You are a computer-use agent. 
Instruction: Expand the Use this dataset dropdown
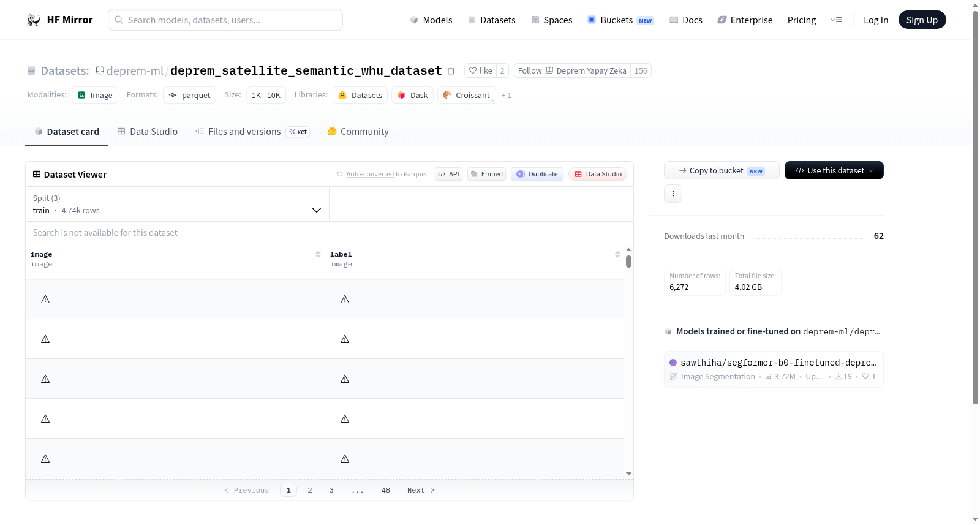(834, 170)
